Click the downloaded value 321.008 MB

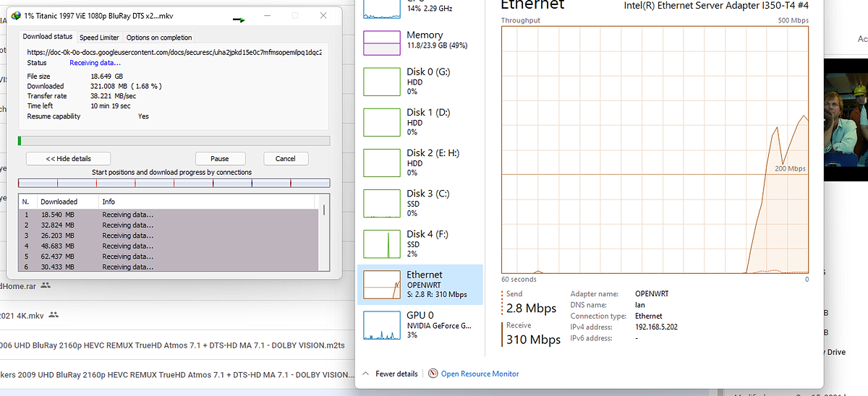coord(126,86)
